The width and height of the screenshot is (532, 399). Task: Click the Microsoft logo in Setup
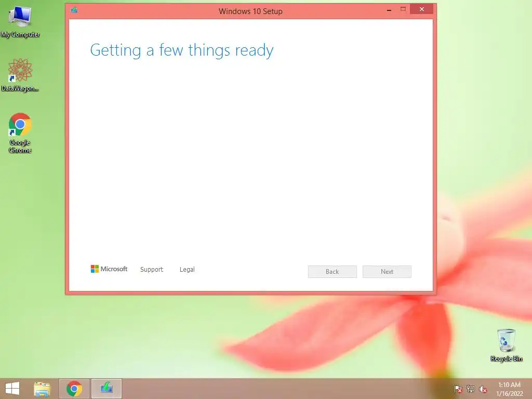point(109,269)
